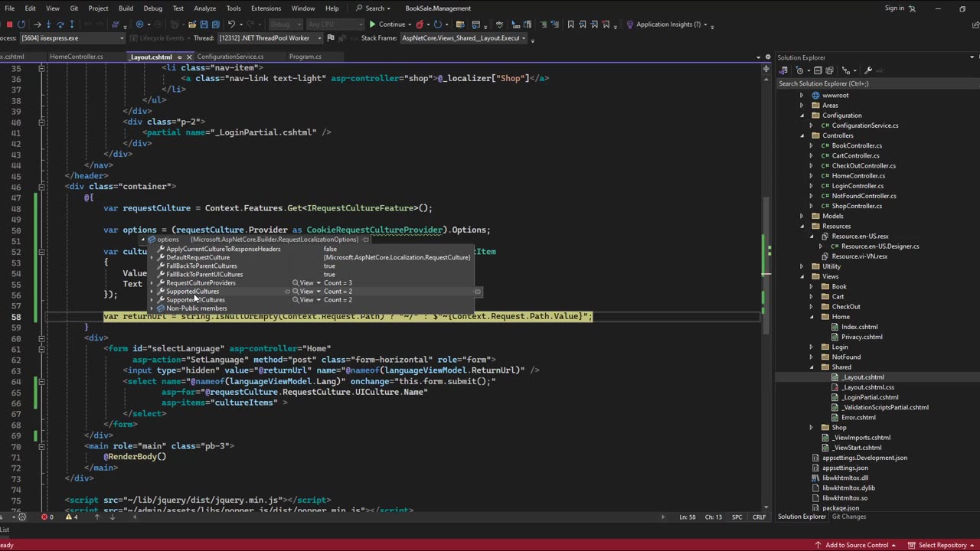Viewport: 980px width, 551px height.
Task: Expand RequestCultureProviders in DataTip
Action: click(153, 283)
